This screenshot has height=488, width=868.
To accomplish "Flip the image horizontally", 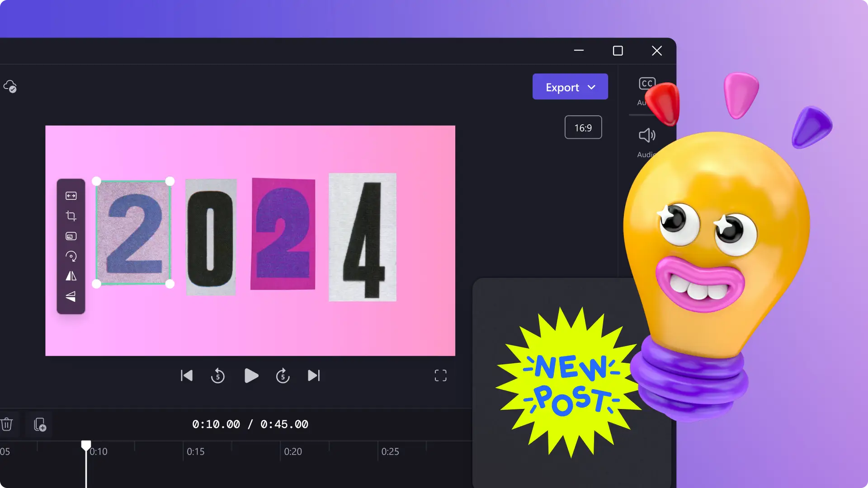I will coord(71,276).
